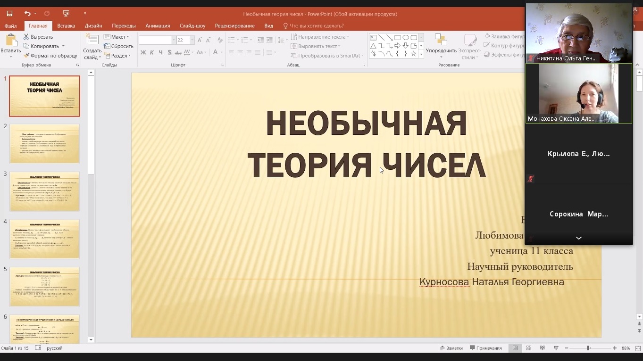Screen dimensions: 643x364
Task: Select the text box shape in shapes gallery
Action: click(x=373, y=38)
